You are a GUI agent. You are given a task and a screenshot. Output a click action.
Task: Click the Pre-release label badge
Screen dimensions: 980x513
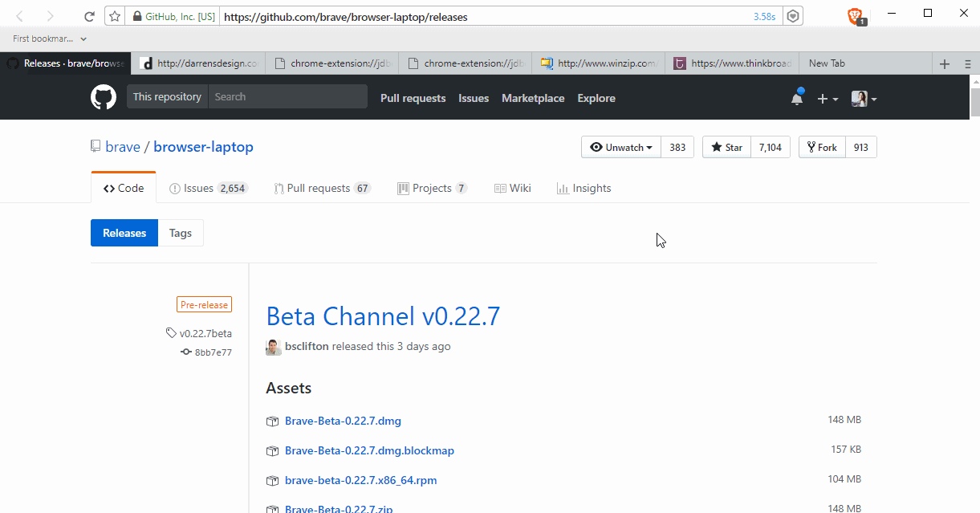[204, 304]
